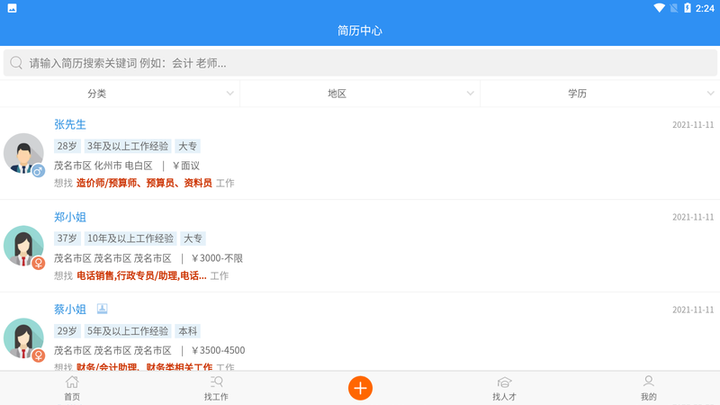Tap the resume card icon beside 蔡小姐
The image size is (720, 405).
[x=102, y=309]
